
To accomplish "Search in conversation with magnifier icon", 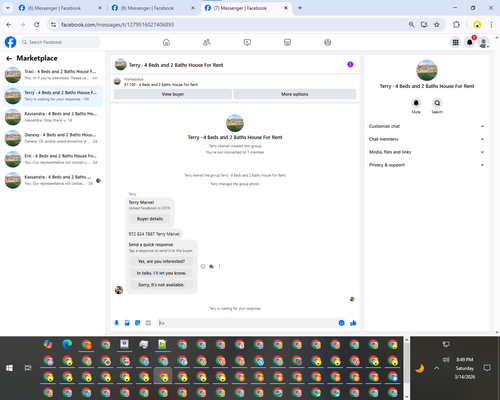I will tap(437, 103).
